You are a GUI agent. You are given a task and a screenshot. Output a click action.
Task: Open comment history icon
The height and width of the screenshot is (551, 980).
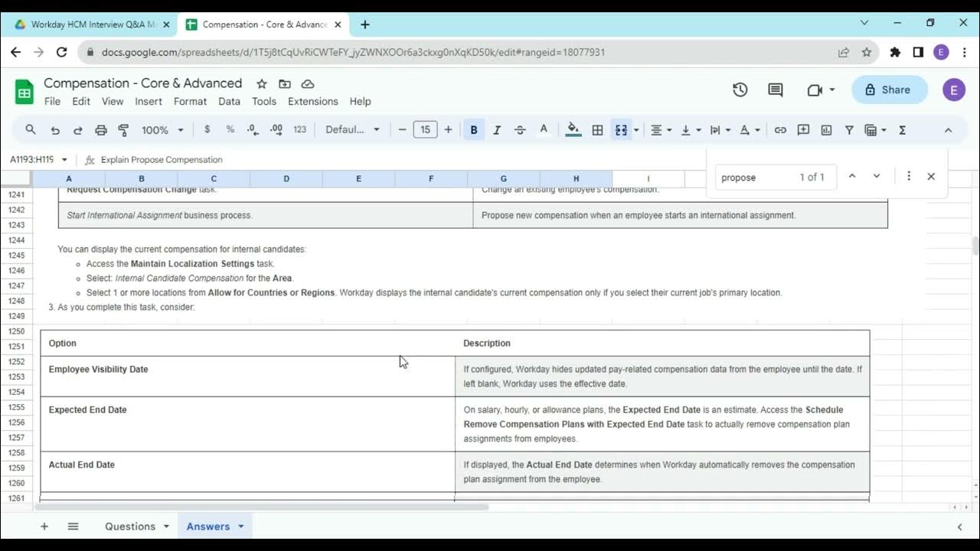point(776,90)
